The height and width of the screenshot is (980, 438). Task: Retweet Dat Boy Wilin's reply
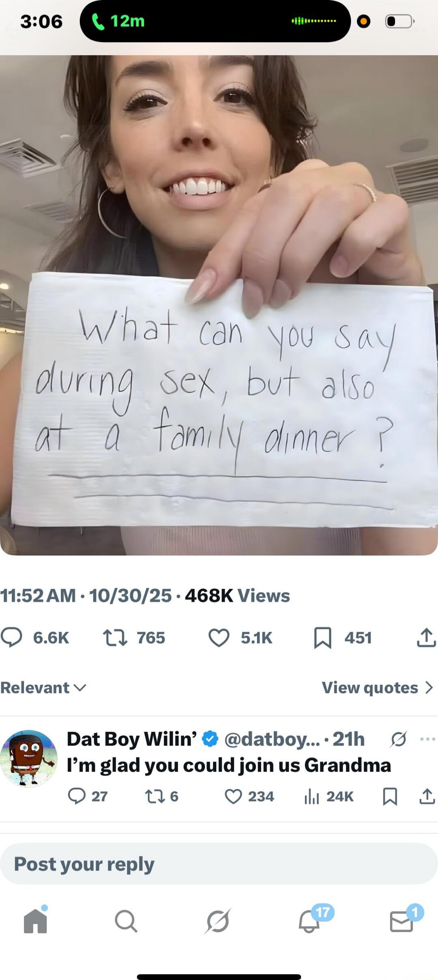(x=155, y=796)
